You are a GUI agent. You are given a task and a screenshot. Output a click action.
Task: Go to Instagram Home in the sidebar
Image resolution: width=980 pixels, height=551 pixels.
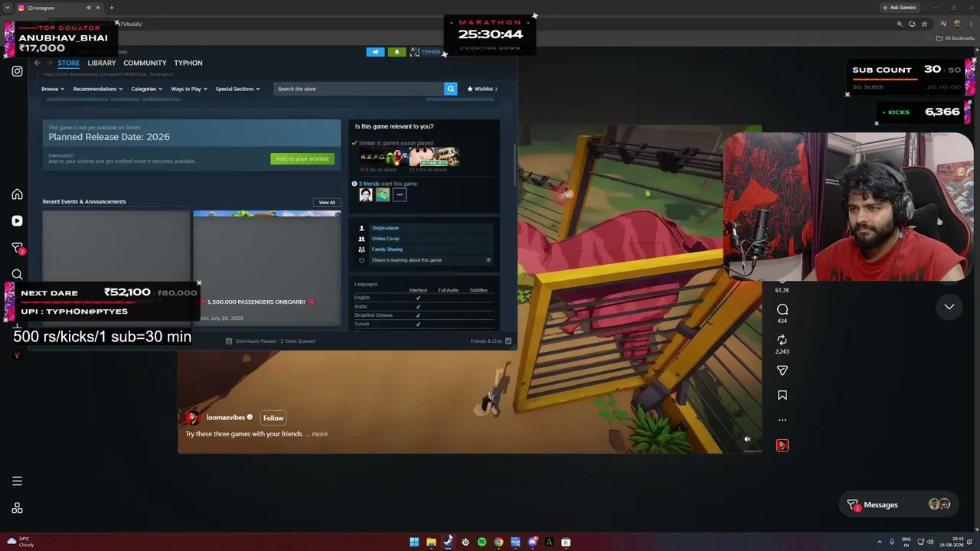point(17,194)
